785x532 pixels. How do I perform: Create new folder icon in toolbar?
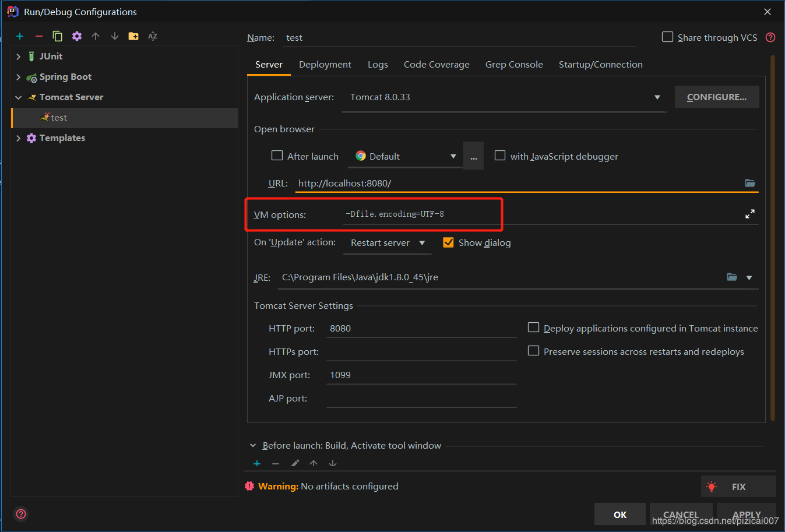[133, 36]
